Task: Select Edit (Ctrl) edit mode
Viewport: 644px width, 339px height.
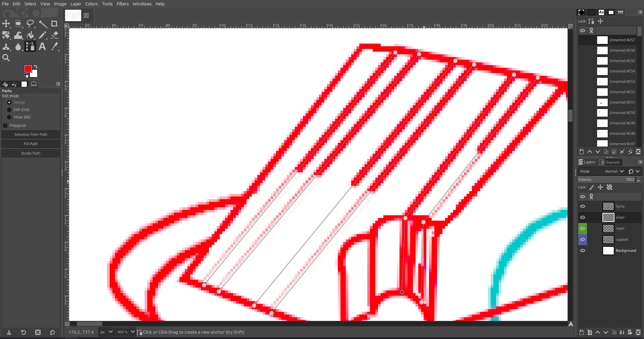Action: pyautogui.click(x=9, y=110)
